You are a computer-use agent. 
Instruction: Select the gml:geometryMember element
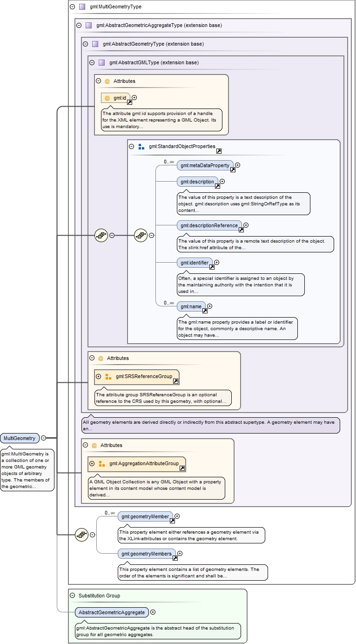[x=146, y=516]
